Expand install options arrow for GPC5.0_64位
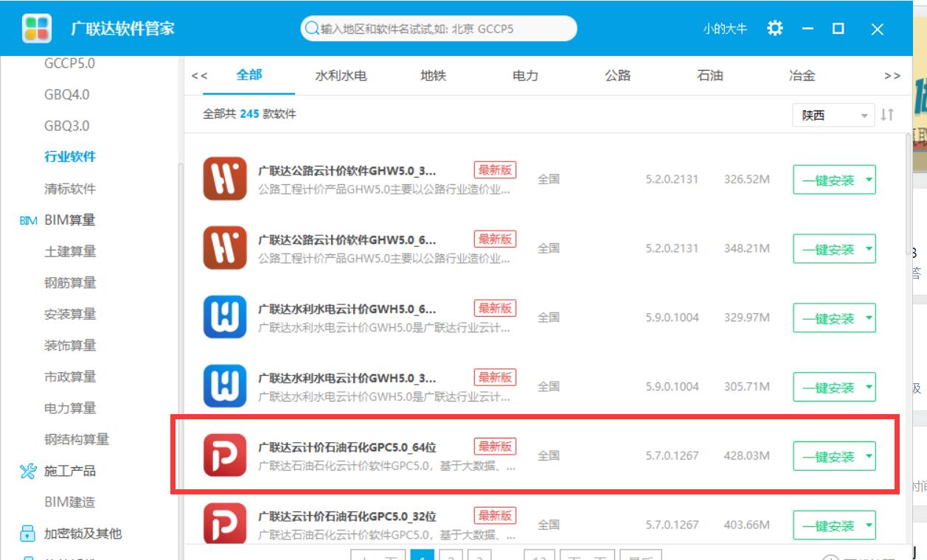Viewport: 927px width, 560px height. [x=868, y=456]
